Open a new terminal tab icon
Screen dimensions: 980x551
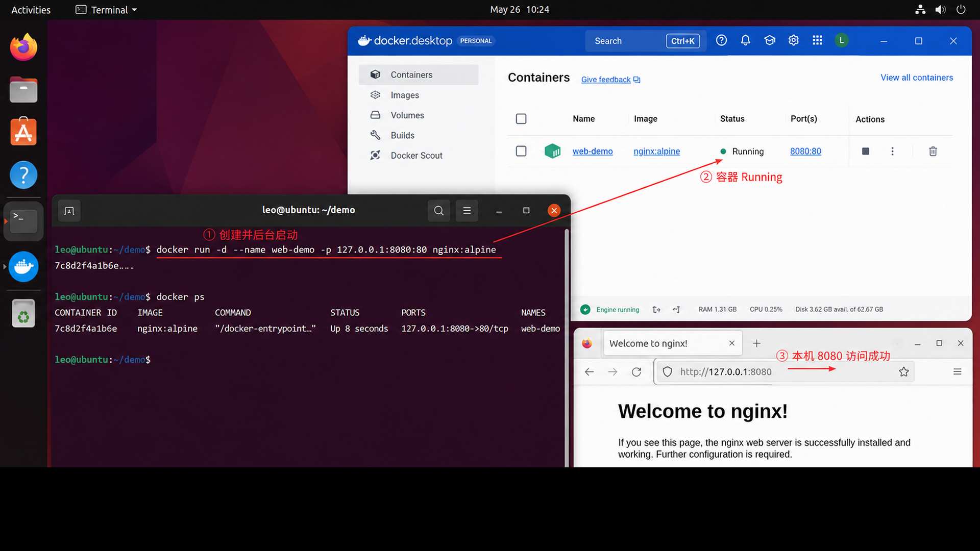[x=69, y=211]
